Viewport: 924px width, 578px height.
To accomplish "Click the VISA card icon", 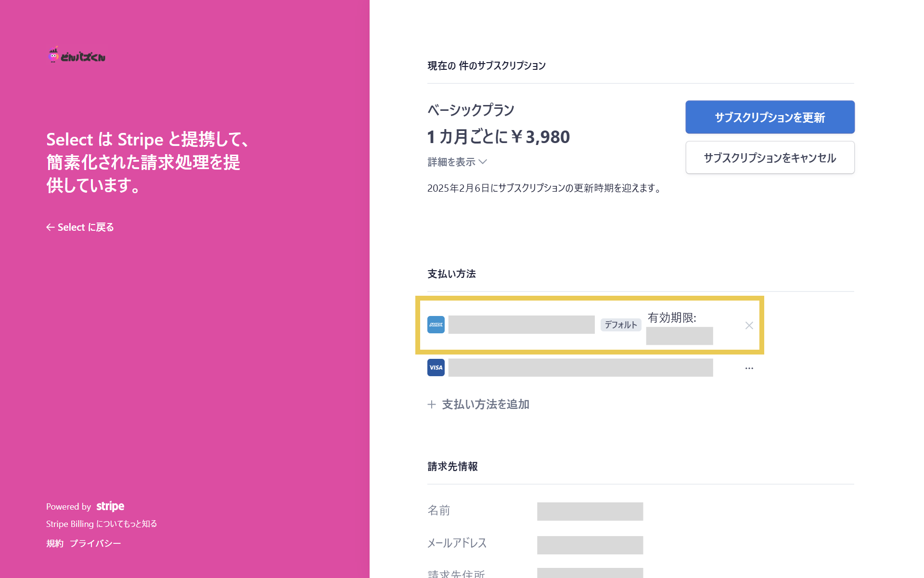I will pyautogui.click(x=436, y=368).
